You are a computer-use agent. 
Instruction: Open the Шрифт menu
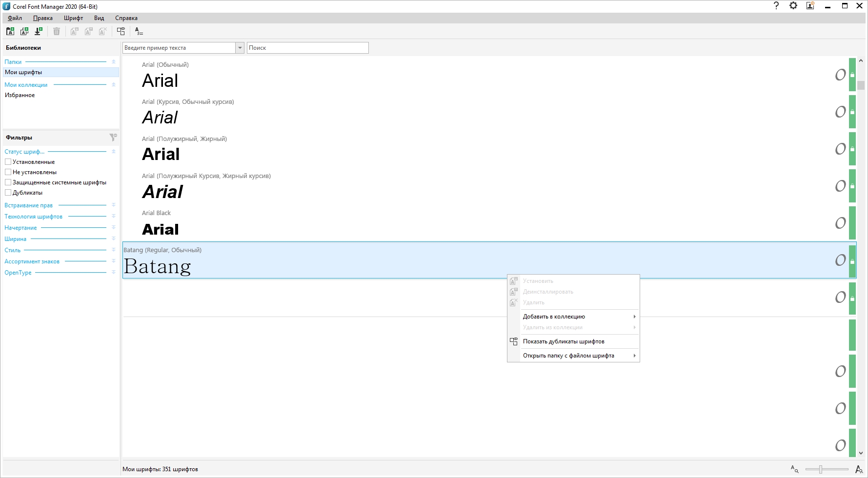click(73, 18)
